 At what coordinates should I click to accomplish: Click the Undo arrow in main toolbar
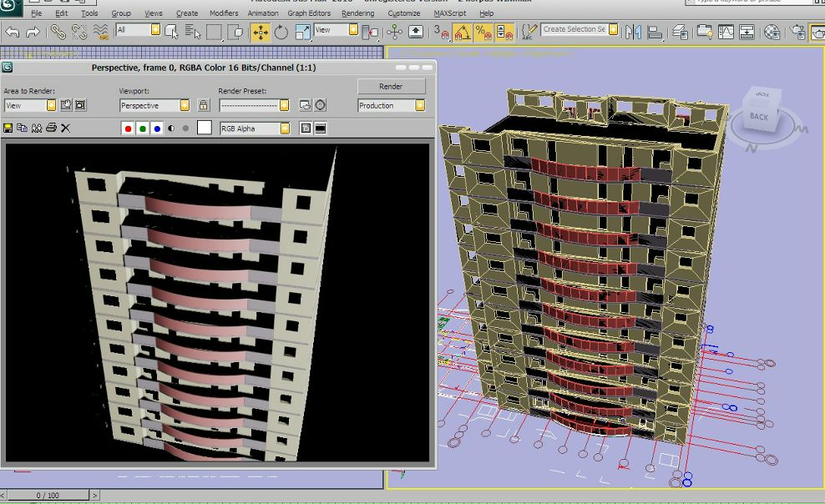click(x=12, y=32)
